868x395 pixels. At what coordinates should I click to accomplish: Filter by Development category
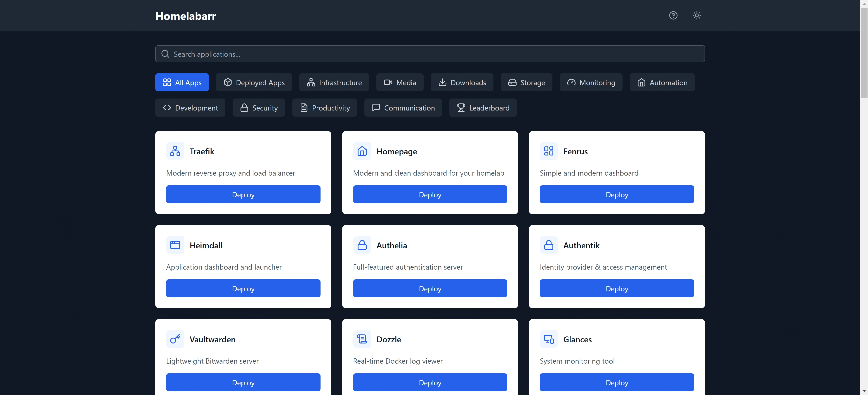pyautogui.click(x=190, y=107)
